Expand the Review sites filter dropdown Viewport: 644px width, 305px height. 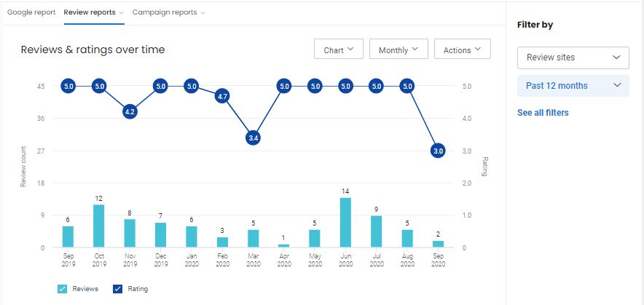573,58
